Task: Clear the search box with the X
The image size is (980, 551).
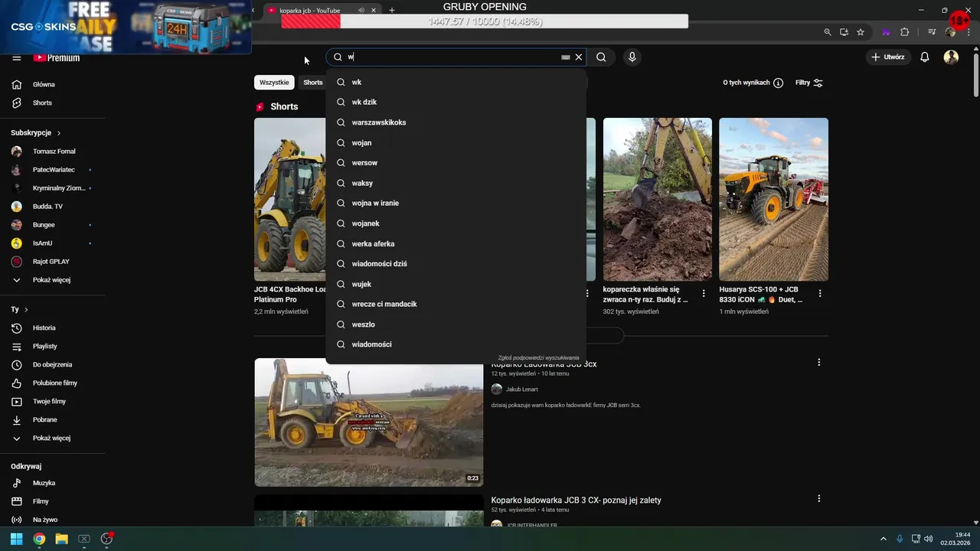Action: [x=579, y=57]
